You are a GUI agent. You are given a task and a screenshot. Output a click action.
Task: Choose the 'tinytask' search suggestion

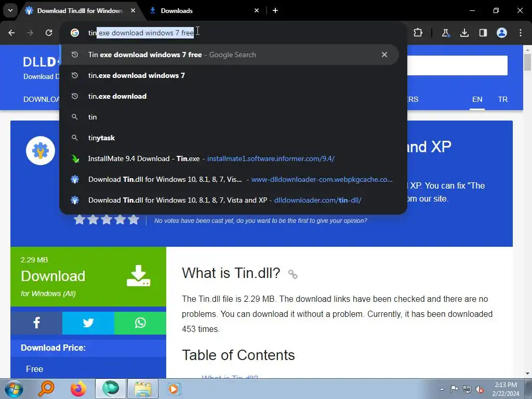[229, 138]
